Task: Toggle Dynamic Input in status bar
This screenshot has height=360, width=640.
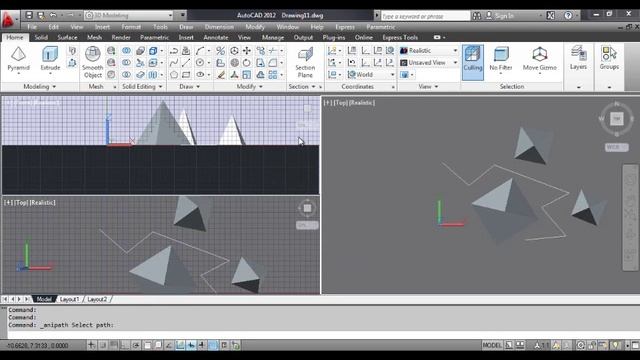Action: [x=191, y=345]
